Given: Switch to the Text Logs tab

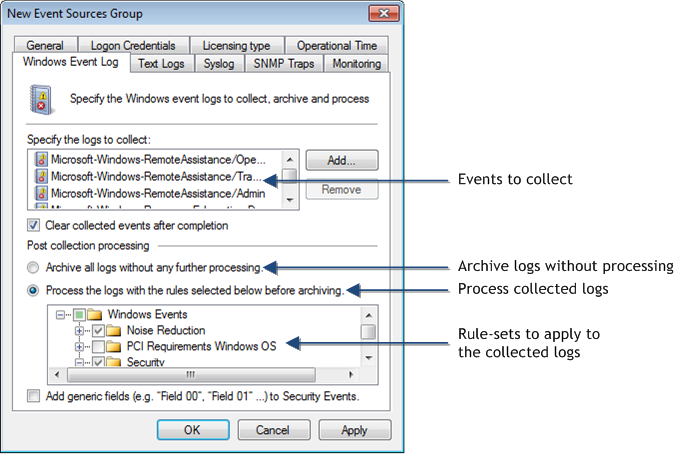Looking at the screenshot, I should [161, 64].
